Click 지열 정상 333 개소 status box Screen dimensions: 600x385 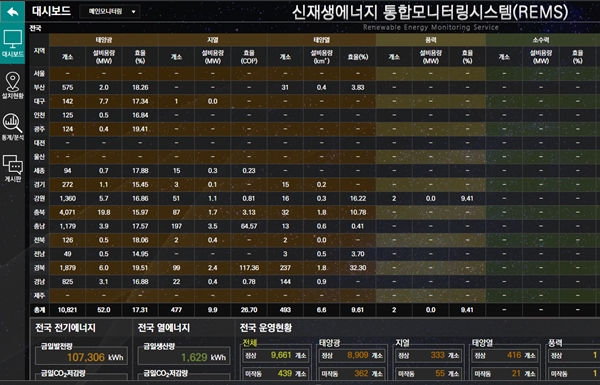[429, 356]
